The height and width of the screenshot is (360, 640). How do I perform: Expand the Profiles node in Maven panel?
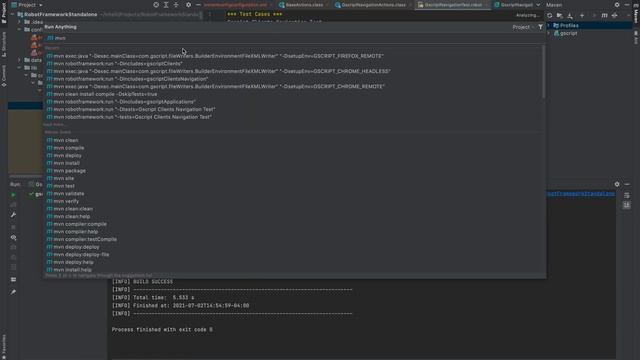click(x=549, y=25)
